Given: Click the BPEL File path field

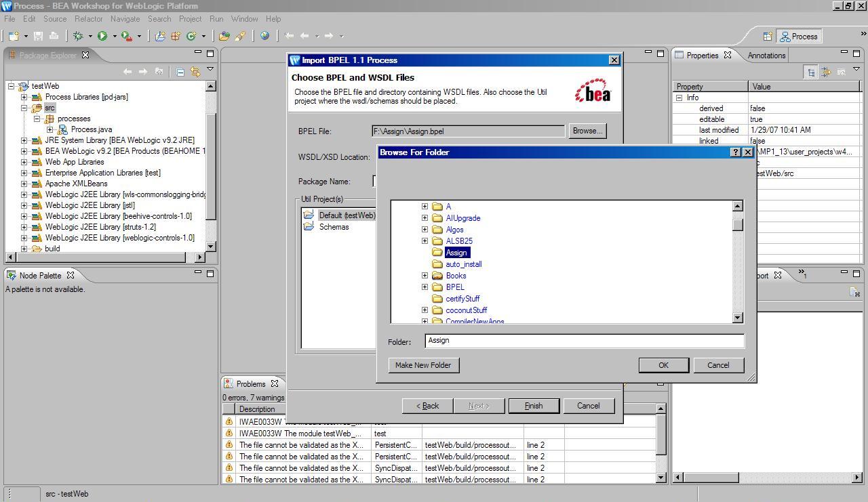Looking at the screenshot, I should [468, 131].
